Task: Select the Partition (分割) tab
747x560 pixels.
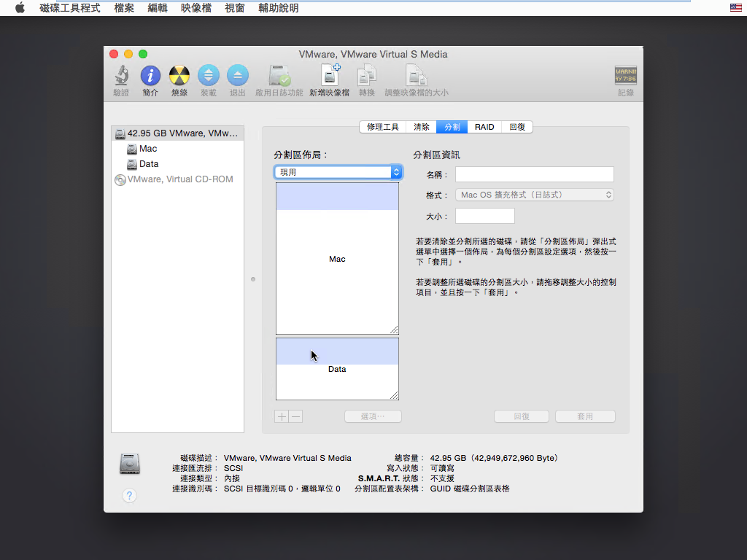Action: pos(452,127)
